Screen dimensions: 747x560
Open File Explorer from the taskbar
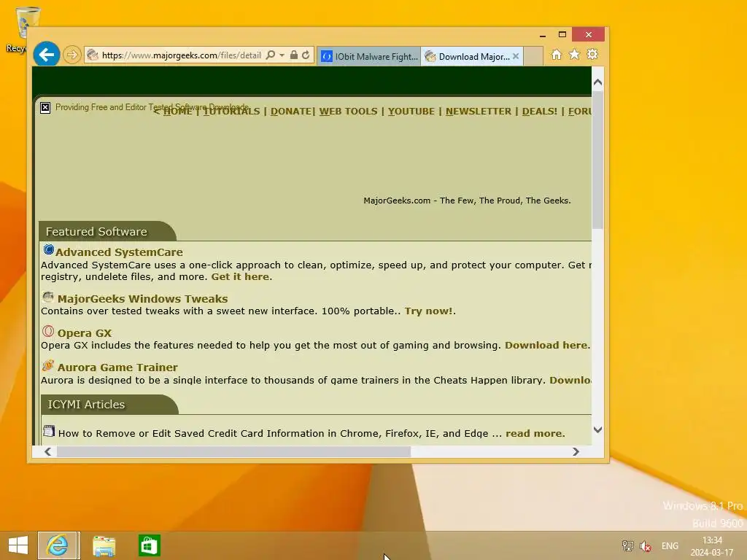(104, 545)
